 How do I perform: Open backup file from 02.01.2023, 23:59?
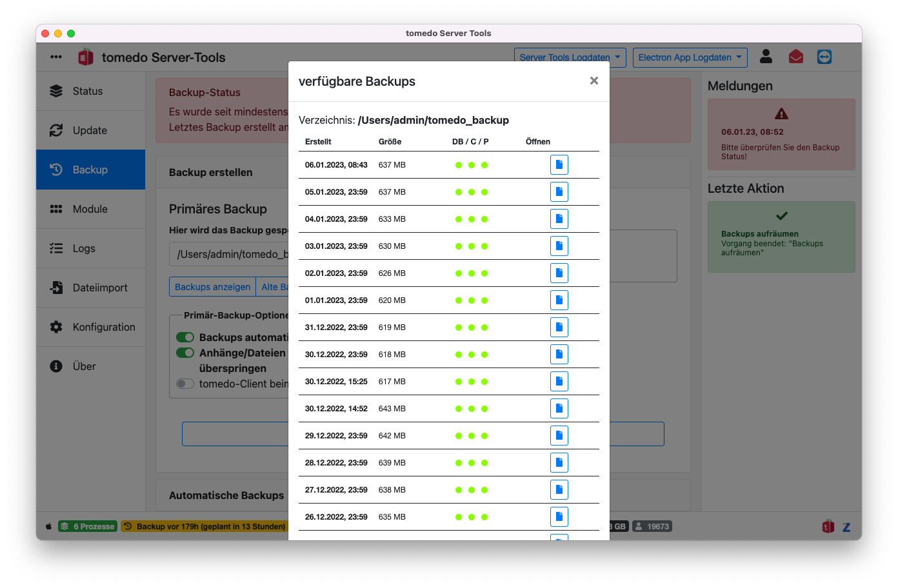(x=559, y=273)
